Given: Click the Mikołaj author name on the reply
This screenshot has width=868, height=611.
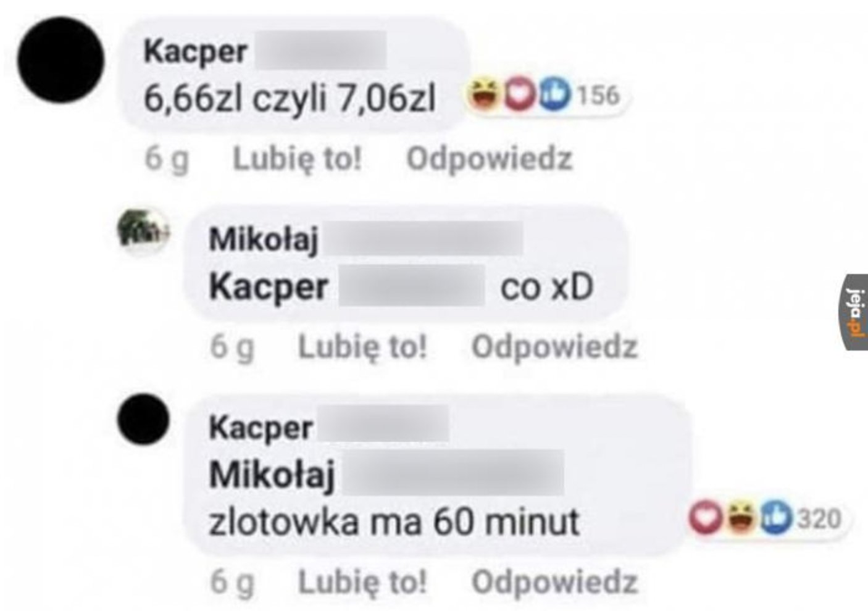Looking at the screenshot, I should point(264,239).
